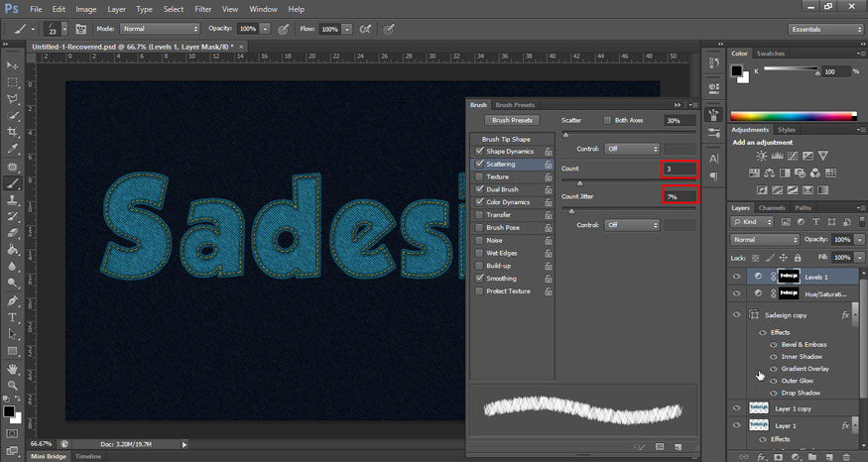
Task: Open the Character panel icon
Action: [714, 159]
